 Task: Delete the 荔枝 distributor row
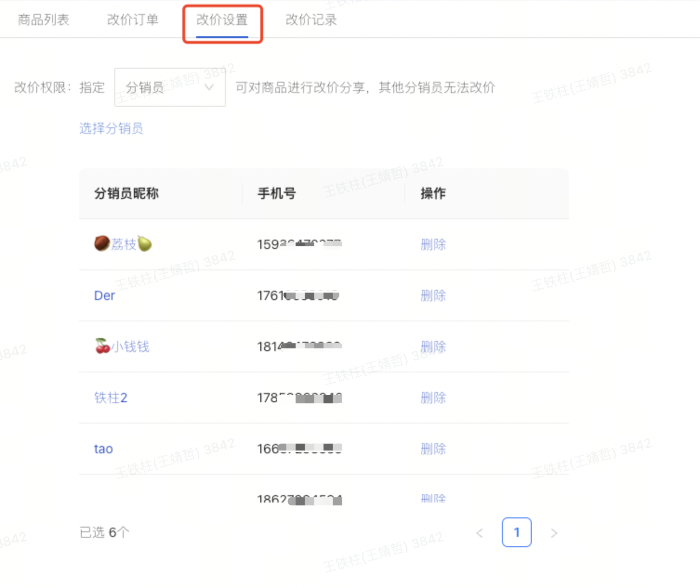click(x=433, y=244)
